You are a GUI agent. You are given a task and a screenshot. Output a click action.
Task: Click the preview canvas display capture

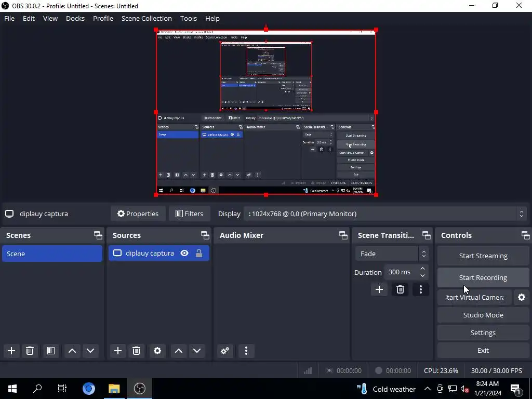point(266,112)
